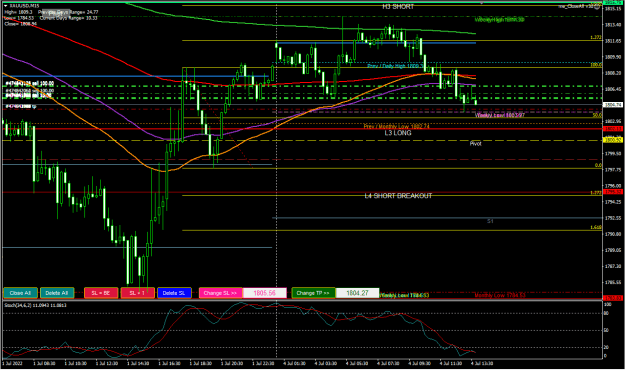Click the SL + 1 button

138,293
